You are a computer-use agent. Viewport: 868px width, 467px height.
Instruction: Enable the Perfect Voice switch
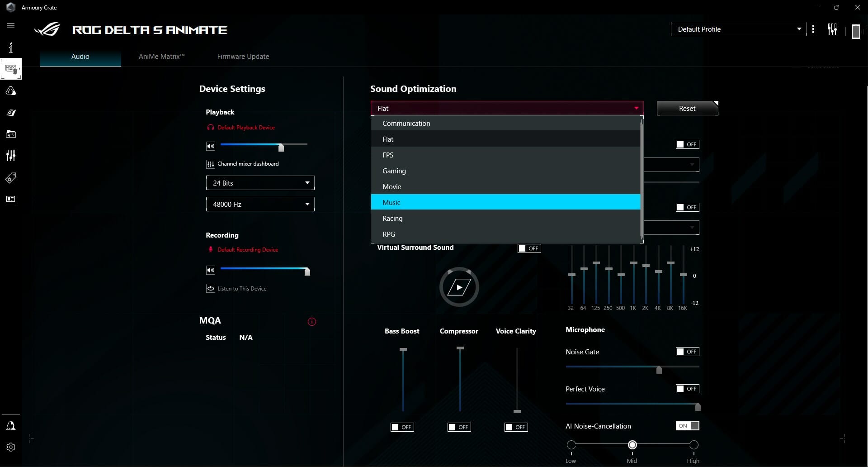[x=688, y=389]
